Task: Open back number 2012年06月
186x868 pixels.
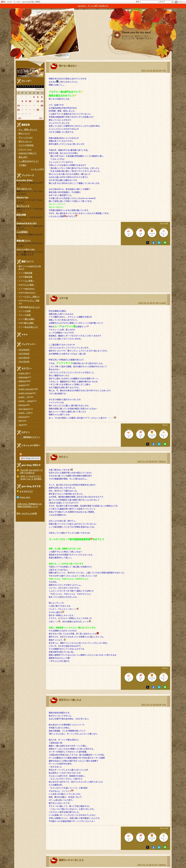Action: click(x=24, y=350)
